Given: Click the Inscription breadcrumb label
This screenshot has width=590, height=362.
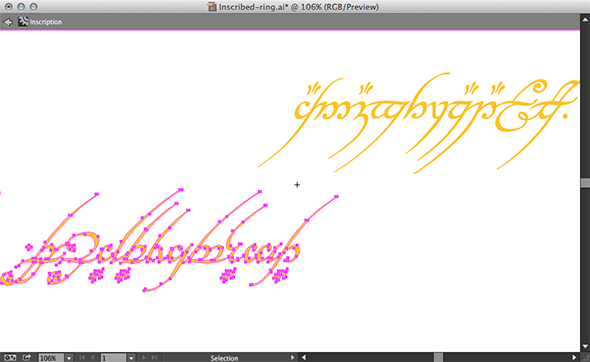Looking at the screenshot, I should click(x=46, y=22).
